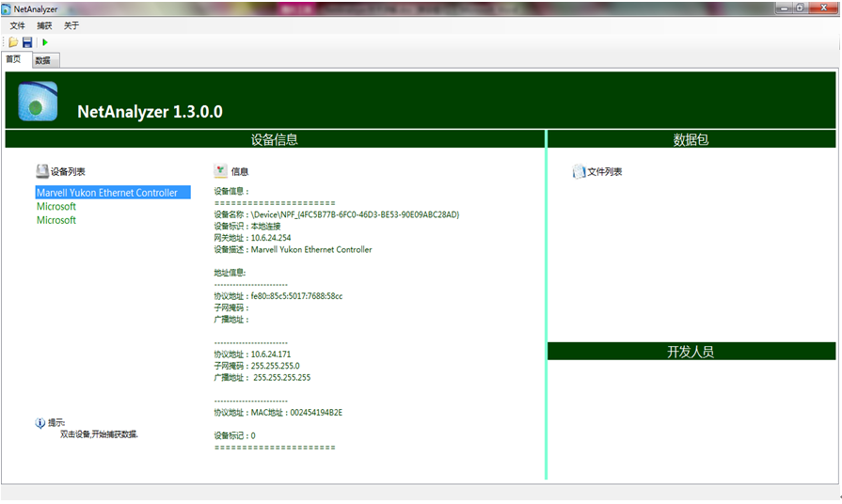Select Marvell Yukon Ethernet Controller in device list

[x=113, y=193]
